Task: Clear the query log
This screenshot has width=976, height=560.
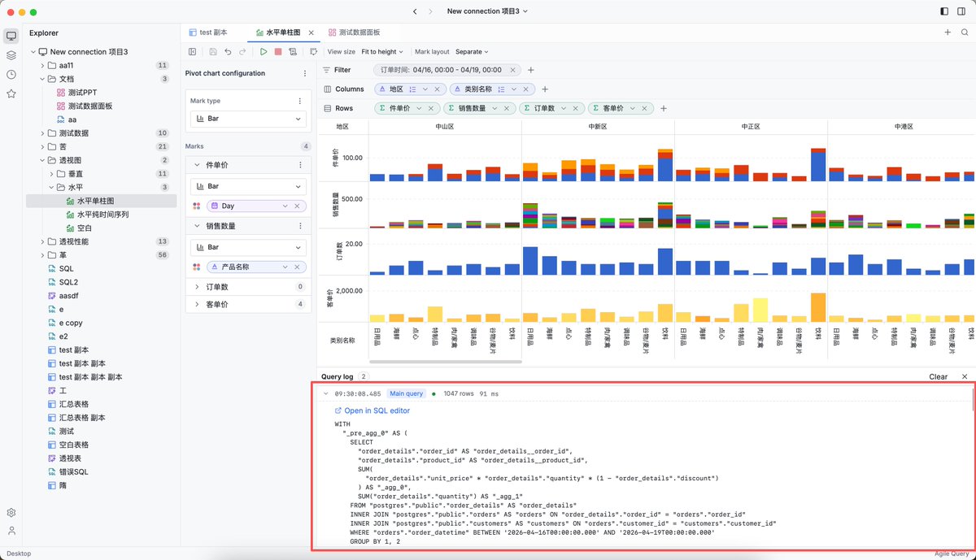Action: tap(938, 376)
